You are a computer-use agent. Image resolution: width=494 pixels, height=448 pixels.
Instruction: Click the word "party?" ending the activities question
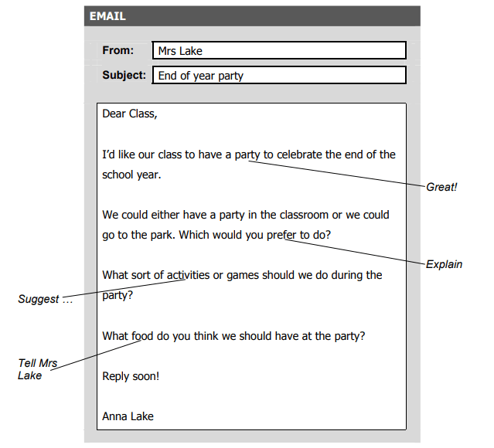click(118, 295)
